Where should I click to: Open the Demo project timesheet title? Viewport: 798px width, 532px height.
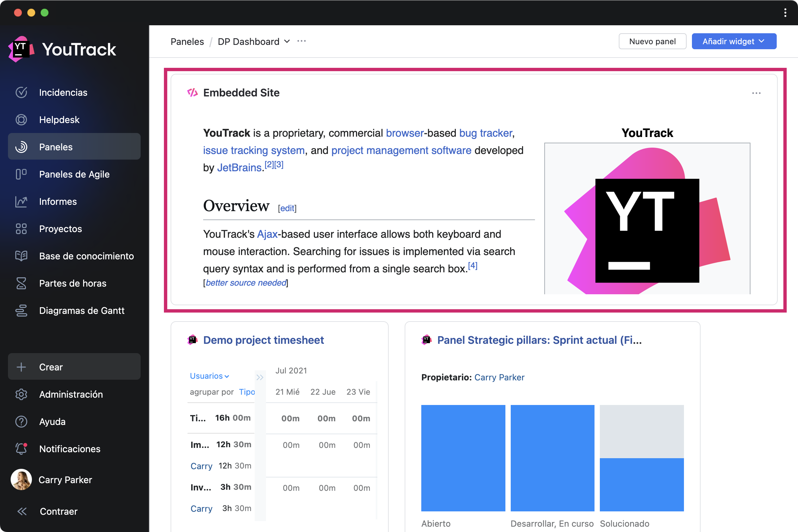pyautogui.click(x=264, y=340)
